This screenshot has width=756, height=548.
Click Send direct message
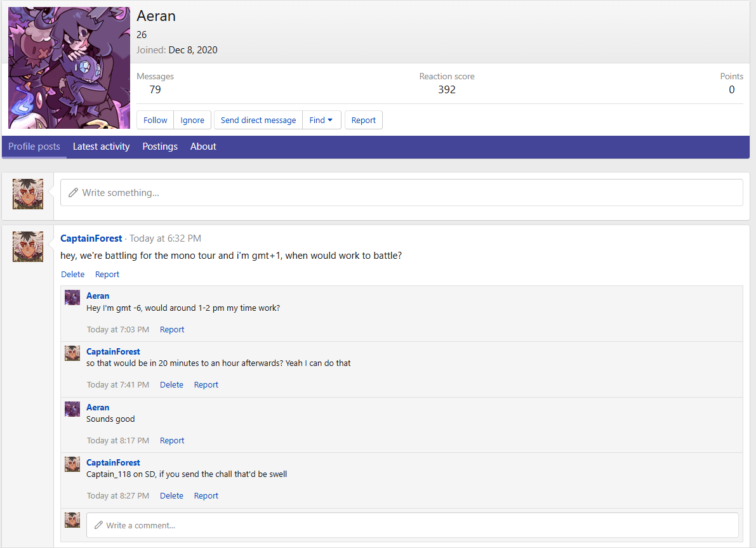click(258, 120)
